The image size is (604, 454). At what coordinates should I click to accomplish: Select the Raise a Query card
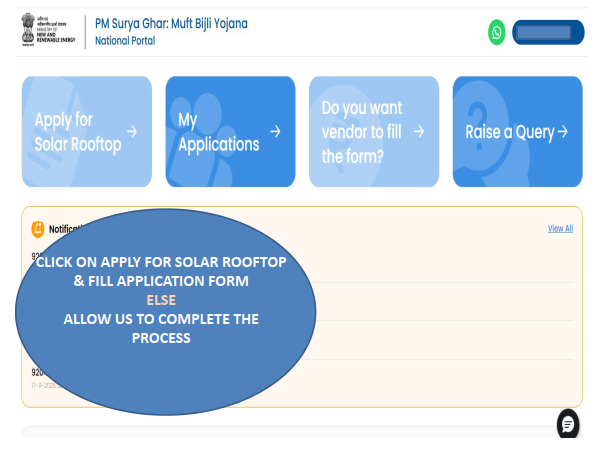tap(517, 131)
